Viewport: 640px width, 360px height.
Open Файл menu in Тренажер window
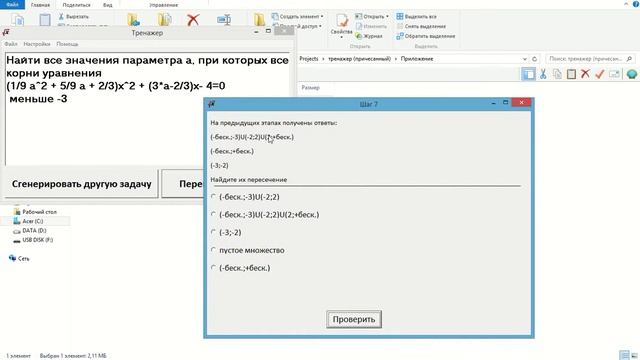[x=11, y=44]
